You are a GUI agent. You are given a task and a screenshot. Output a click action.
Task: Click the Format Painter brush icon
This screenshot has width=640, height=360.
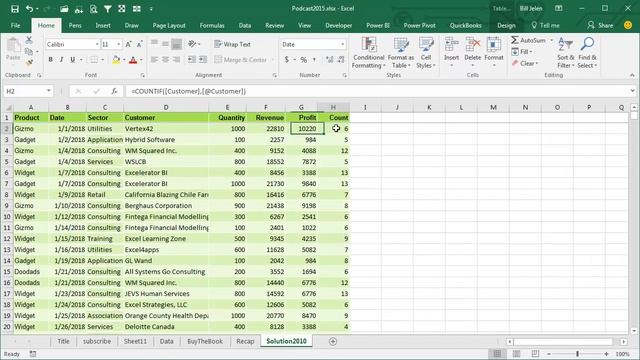click(29, 62)
